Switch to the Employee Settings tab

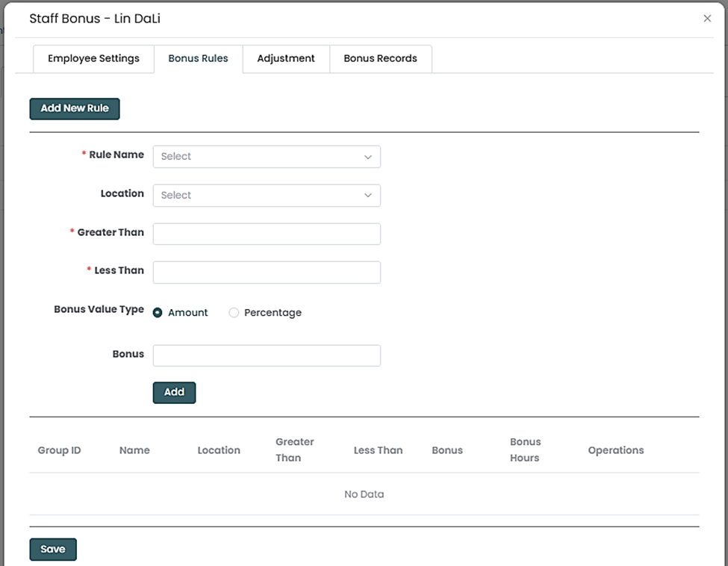click(93, 58)
